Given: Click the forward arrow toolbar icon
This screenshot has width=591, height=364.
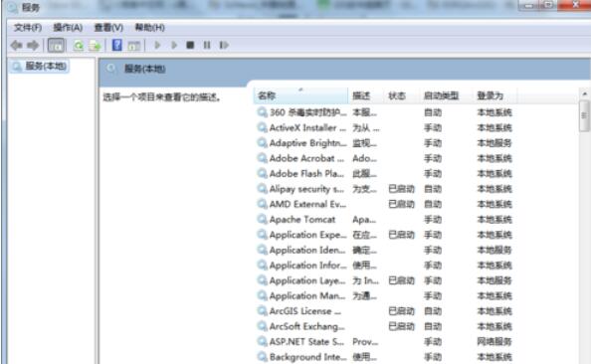Looking at the screenshot, I should click(x=33, y=46).
